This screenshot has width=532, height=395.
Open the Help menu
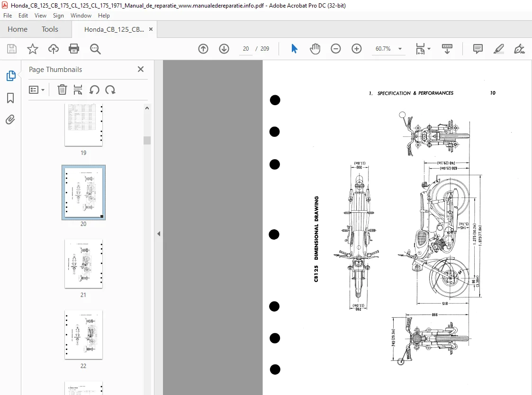click(104, 16)
